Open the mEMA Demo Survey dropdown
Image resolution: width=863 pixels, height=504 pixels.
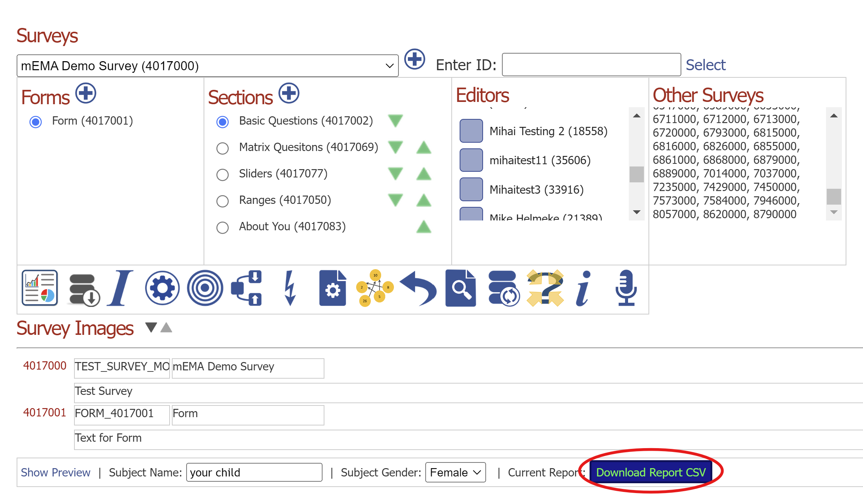coord(207,66)
